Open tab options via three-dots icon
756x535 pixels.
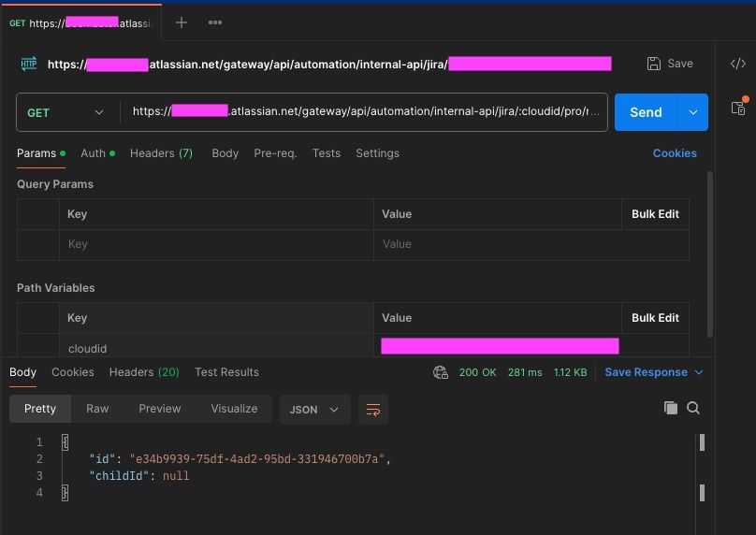215,22
